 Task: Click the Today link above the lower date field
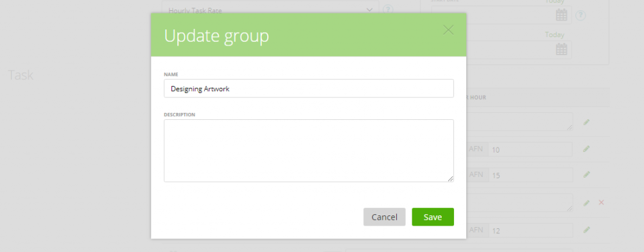555,35
